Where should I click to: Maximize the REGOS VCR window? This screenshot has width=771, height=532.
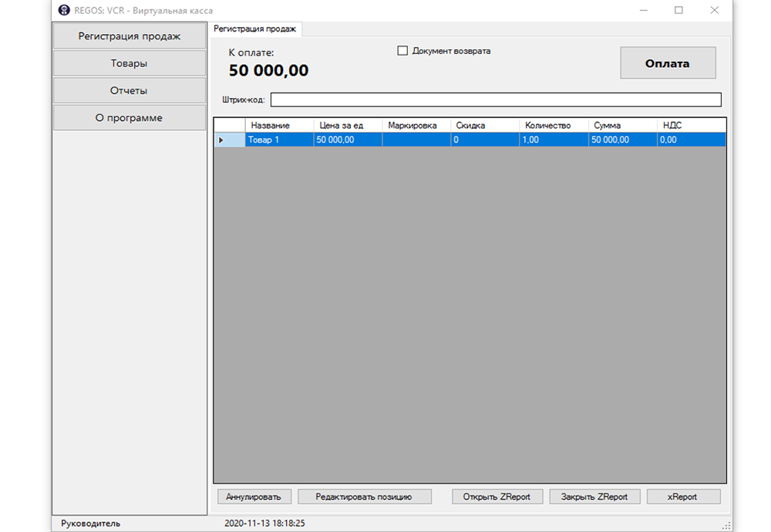(678, 10)
